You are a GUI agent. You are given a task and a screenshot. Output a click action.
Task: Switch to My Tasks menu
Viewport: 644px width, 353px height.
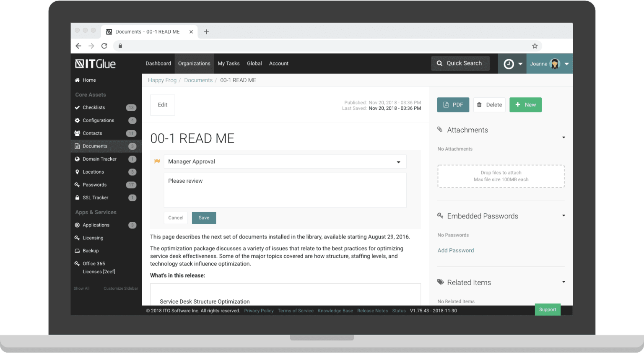(x=229, y=64)
